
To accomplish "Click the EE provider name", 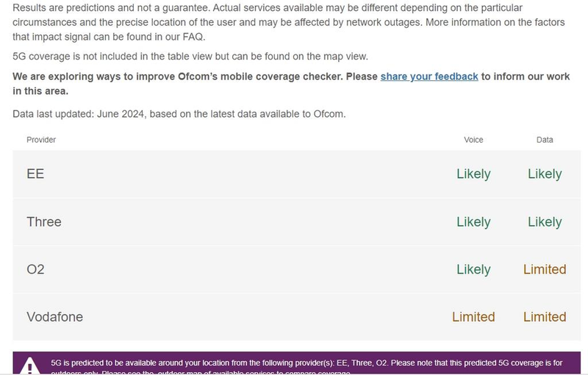I will tap(35, 174).
